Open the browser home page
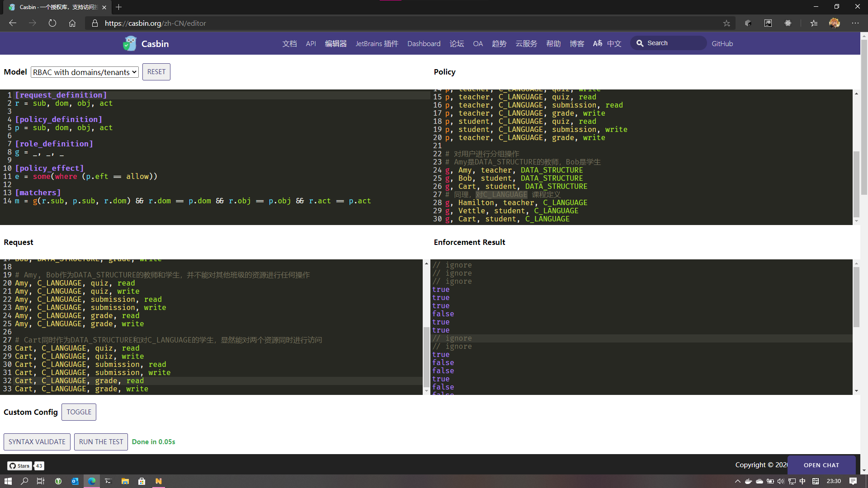 72,23
